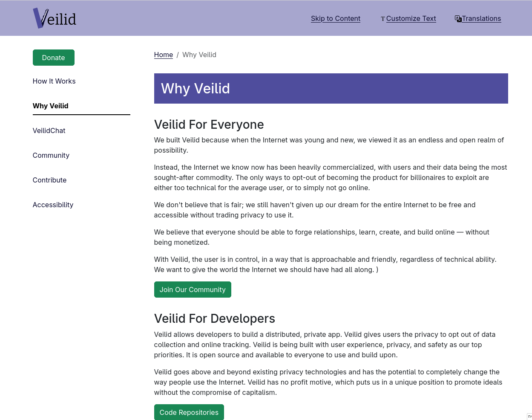The height and width of the screenshot is (420, 532).
Task: Visit the Accessibility sidebar page
Action: (x=53, y=205)
